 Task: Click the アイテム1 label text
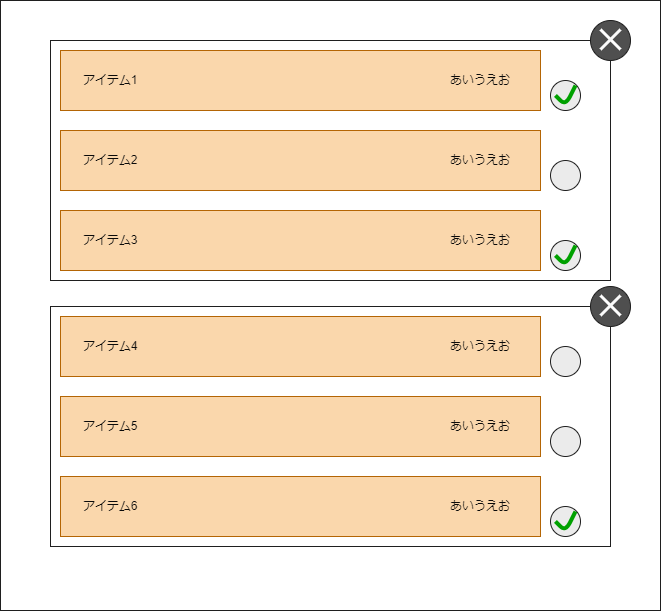(110, 80)
